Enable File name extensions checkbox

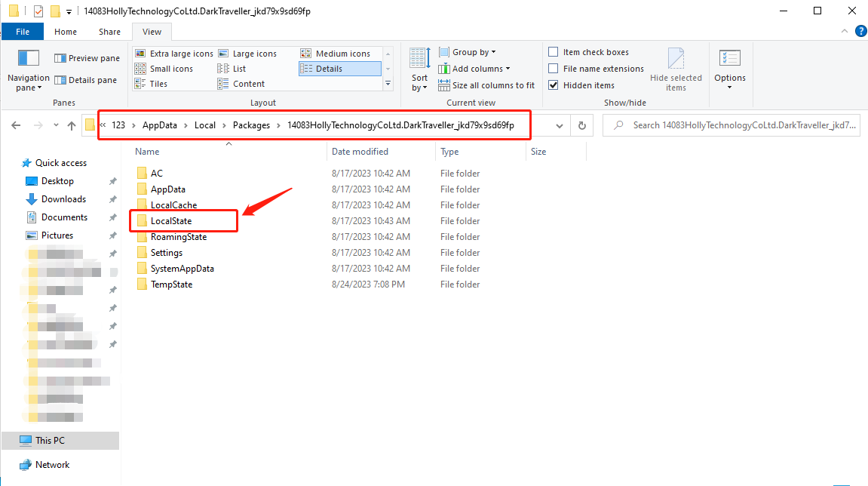pyautogui.click(x=553, y=69)
